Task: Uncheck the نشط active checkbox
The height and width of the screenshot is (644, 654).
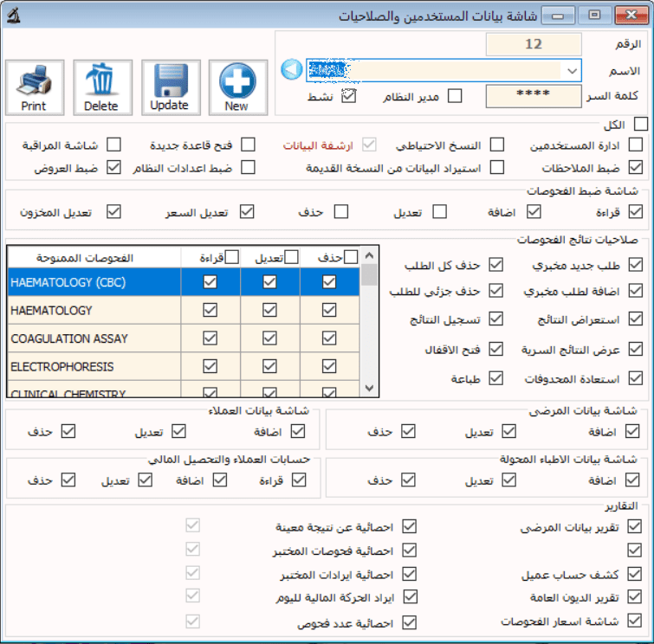Action: [349, 96]
